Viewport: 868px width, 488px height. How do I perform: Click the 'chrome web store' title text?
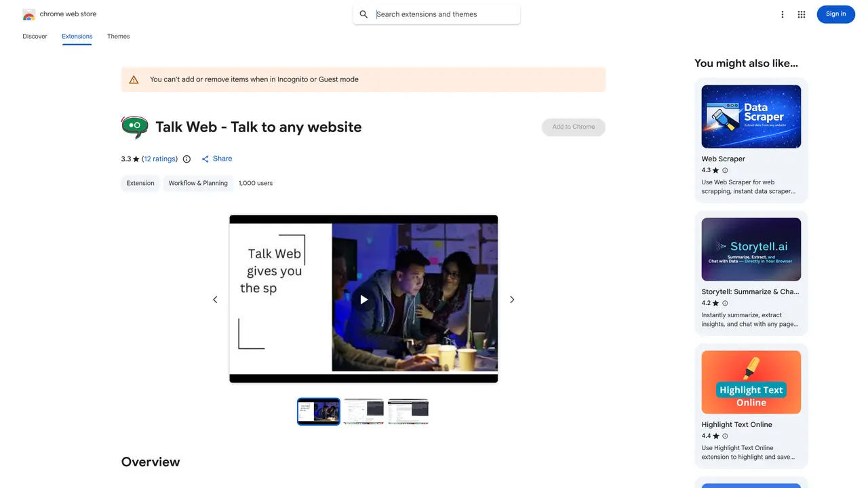[x=68, y=14]
